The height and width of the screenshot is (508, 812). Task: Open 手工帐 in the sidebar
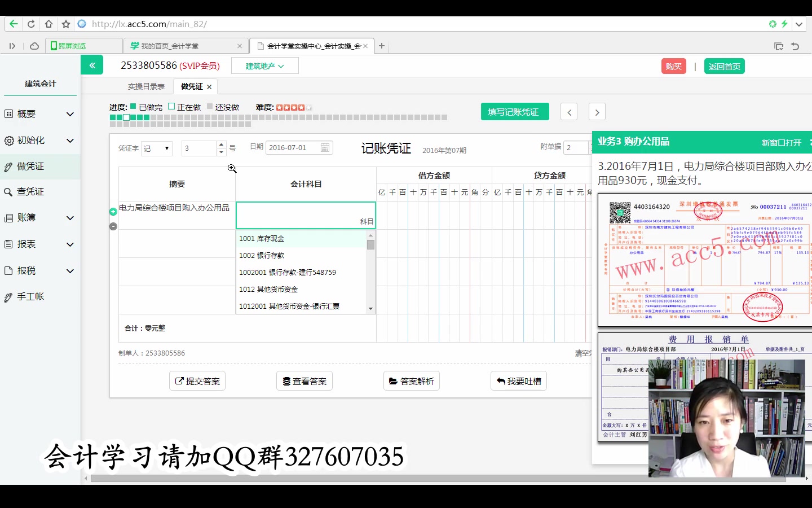click(40, 297)
